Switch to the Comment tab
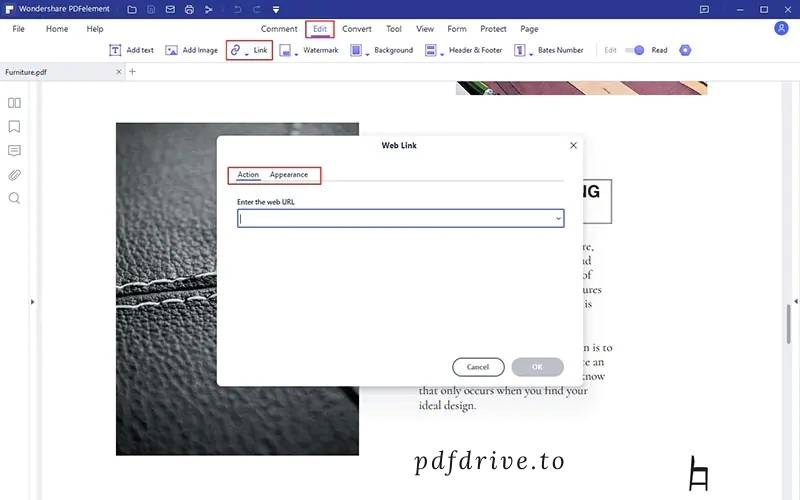This screenshot has width=800, height=500. (279, 29)
